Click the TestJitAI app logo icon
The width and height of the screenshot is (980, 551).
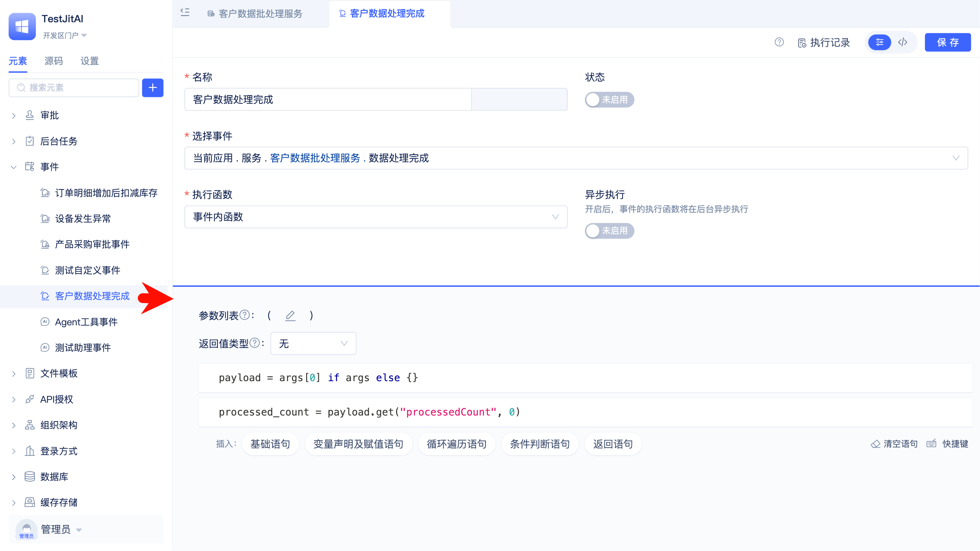pyautogui.click(x=22, y=26)
